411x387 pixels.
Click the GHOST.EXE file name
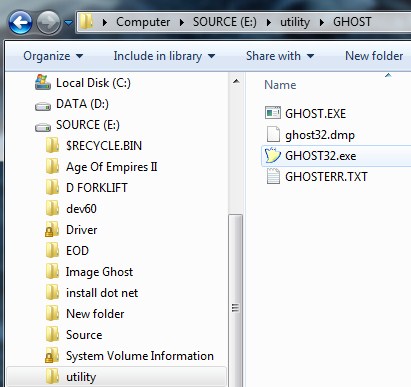(x=315, y=114)
